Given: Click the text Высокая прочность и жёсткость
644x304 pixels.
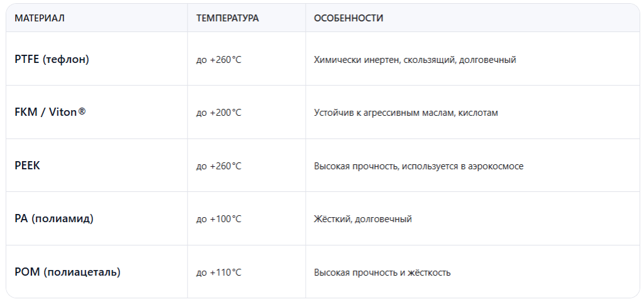Looking at the screenshot, I should [x=382, y=273].
